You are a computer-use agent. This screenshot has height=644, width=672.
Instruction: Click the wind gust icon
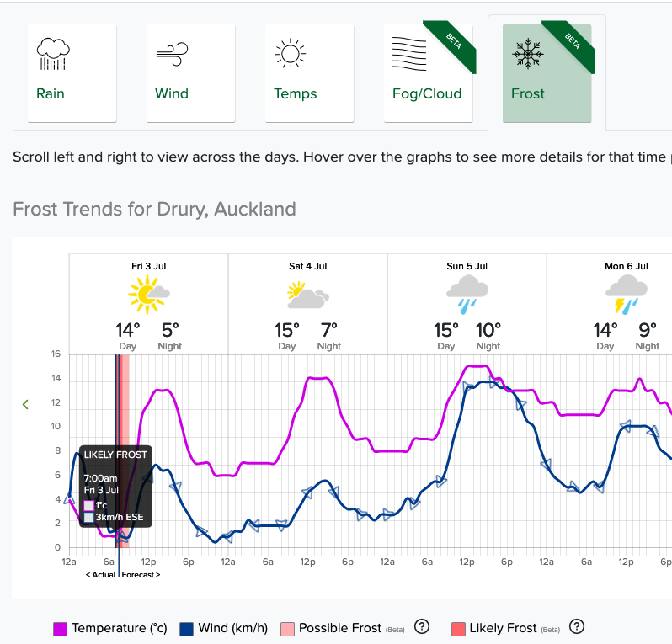(x=173, y=54)
